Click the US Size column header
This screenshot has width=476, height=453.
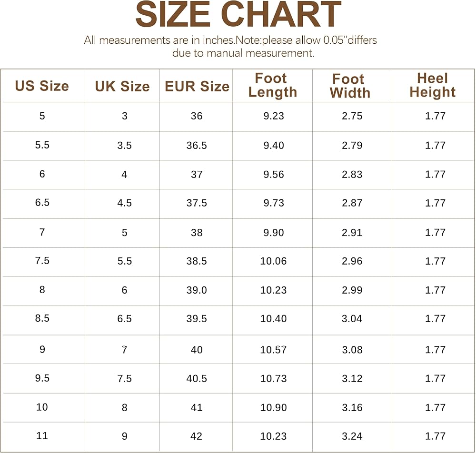click(x=42, y=86)
